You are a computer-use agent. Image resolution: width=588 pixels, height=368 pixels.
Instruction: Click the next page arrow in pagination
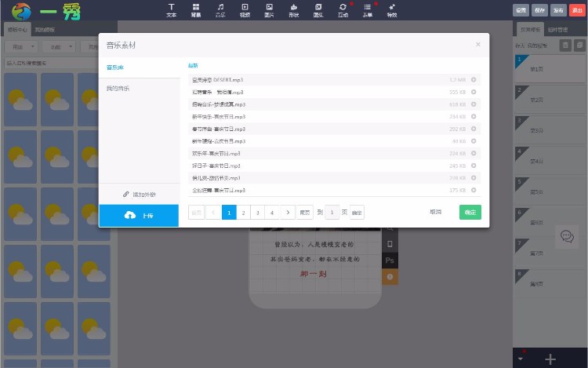click(288, 213)
